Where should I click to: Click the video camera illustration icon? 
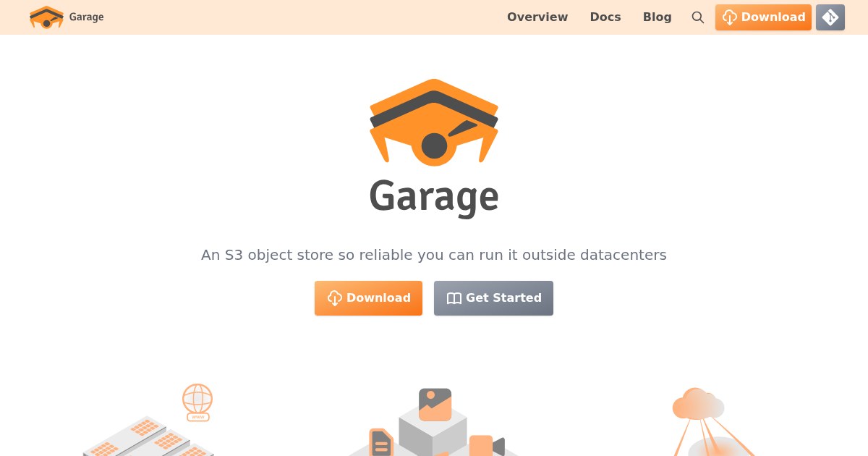point(487,445)
